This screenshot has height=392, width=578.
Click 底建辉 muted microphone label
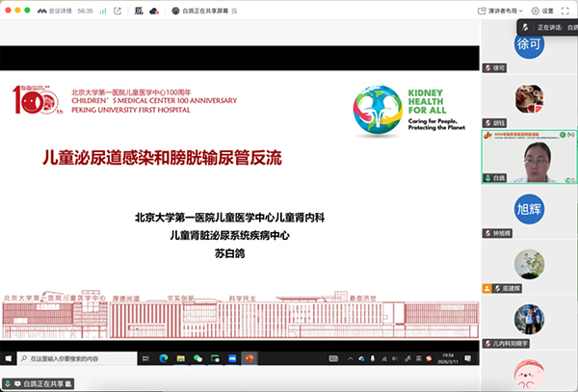(x=508, y=288)
